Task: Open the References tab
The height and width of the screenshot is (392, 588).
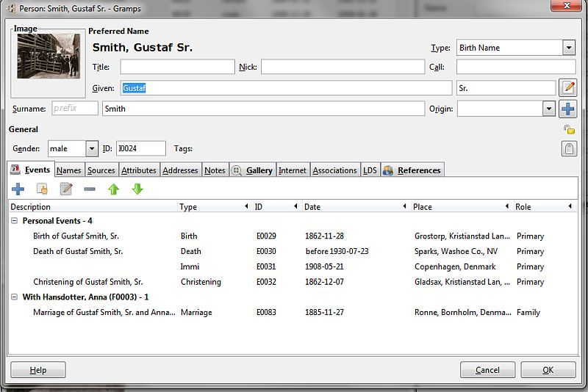Action: pyautogui.click(x=412, y=170)
